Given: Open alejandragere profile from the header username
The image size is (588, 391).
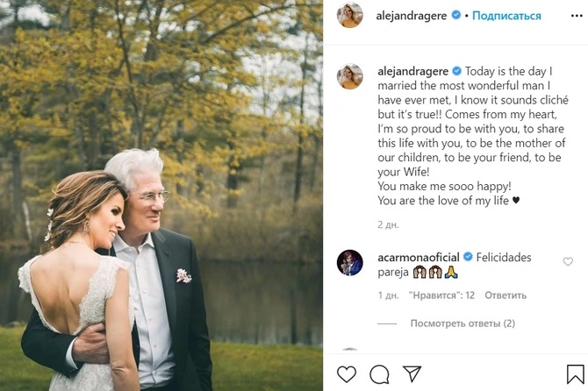Looking at the screenshot, I should coord(412,16).
